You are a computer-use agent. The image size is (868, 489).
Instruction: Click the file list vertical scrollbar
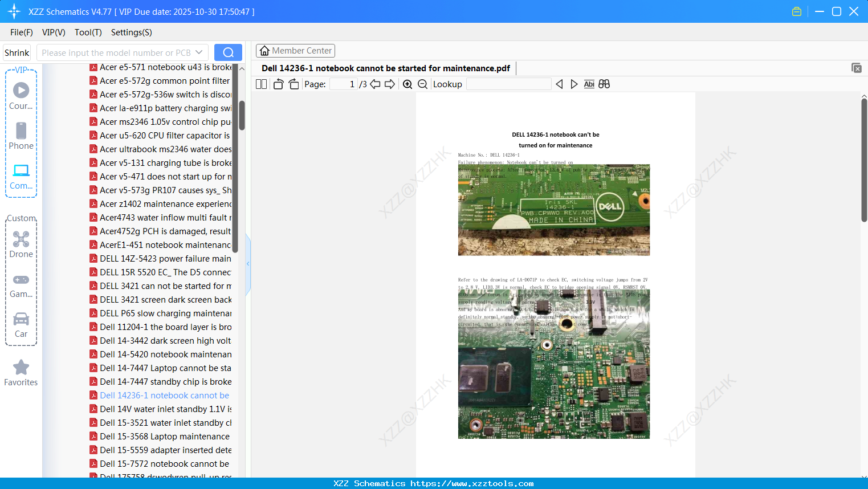[x=242, y=116]
